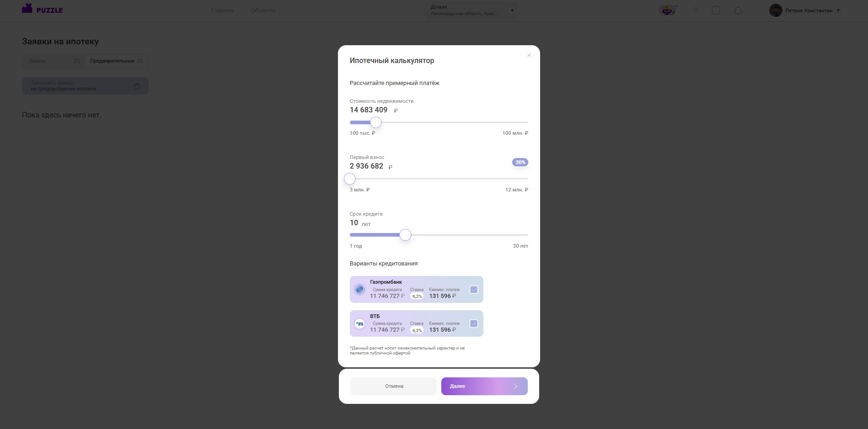The width and height of the screenshot is (868, 429).
Task: Click the square icon beside the bell
Action: click(716, 11)
